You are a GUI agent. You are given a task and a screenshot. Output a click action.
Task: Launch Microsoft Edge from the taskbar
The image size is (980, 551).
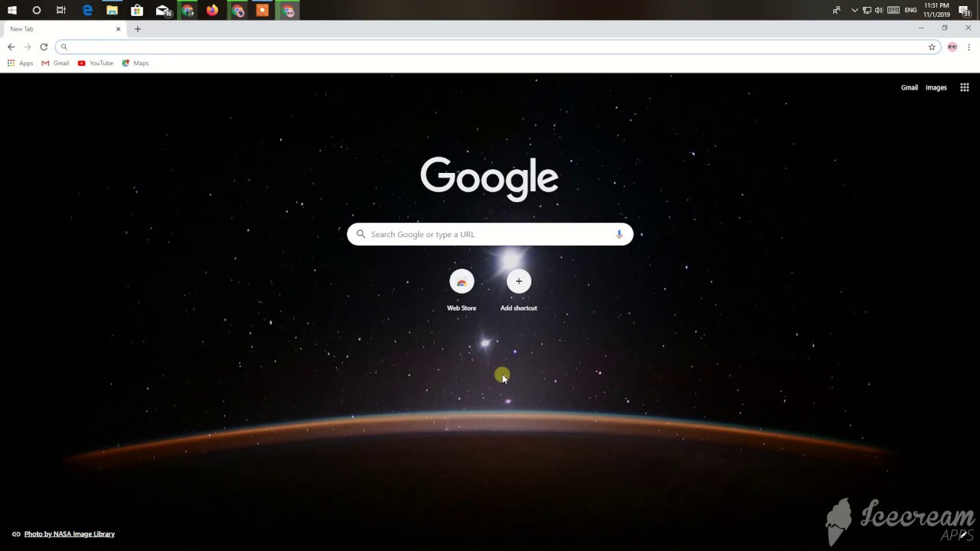87,10
